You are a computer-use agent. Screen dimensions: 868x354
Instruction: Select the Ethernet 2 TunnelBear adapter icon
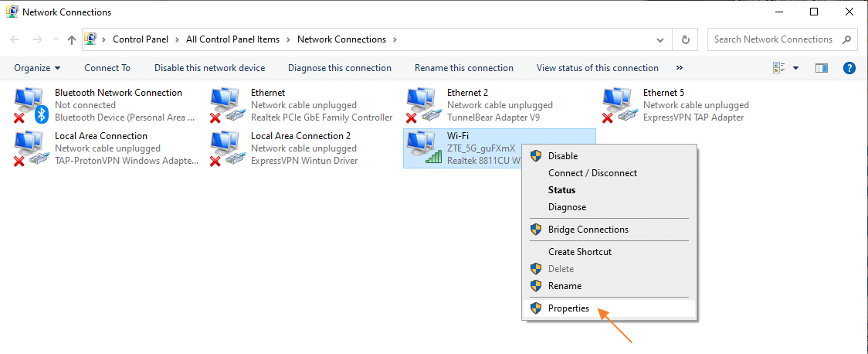point(423,105)
